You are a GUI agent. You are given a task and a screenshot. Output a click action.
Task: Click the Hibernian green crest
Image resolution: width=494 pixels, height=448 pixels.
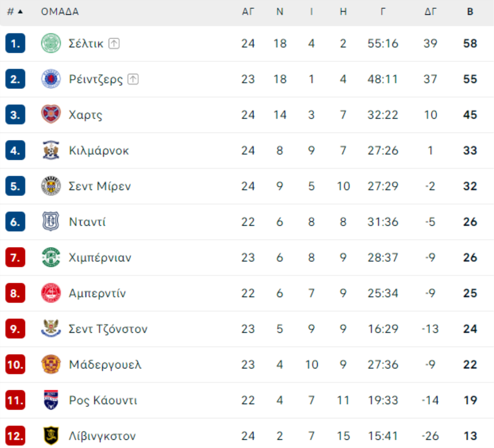pyautogui.click(x=50, y=257)
